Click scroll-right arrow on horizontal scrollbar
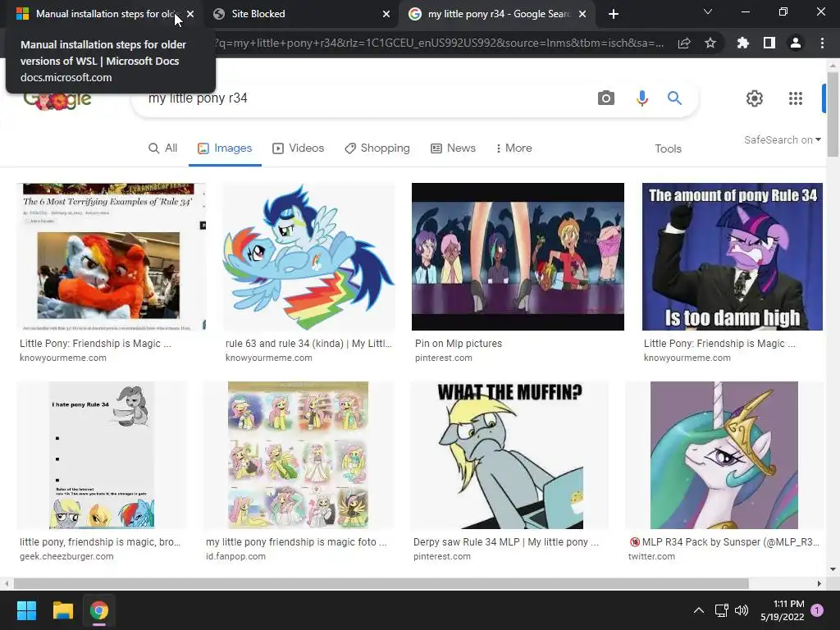This screenshot has width=840, height=630. [x=819, y=583]
